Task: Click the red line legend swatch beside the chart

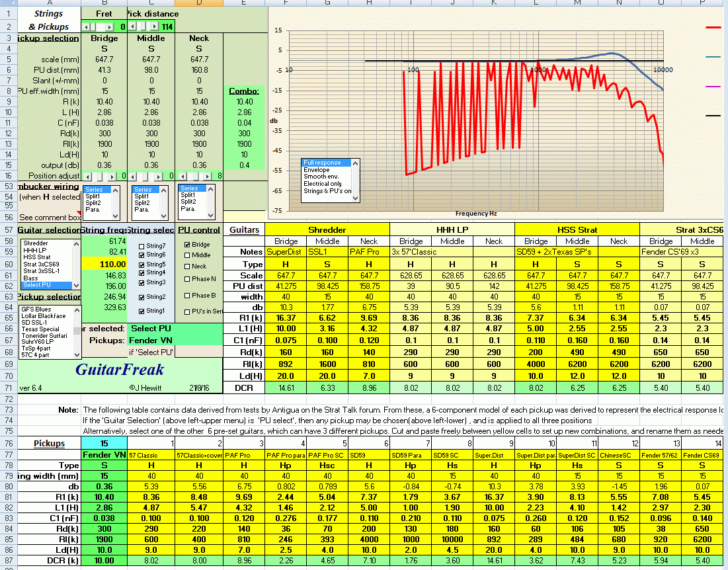Action: pos(714,27)
